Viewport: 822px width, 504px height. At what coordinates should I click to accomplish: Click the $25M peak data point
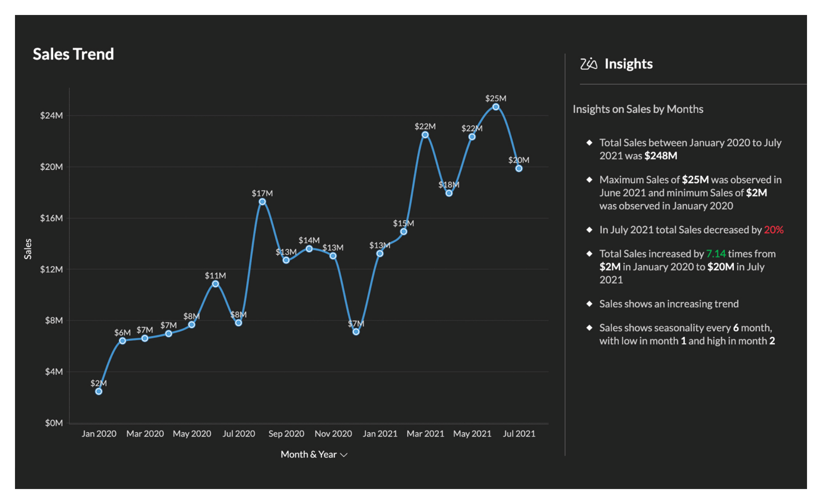pyautogui.click(x=495, y=107)
